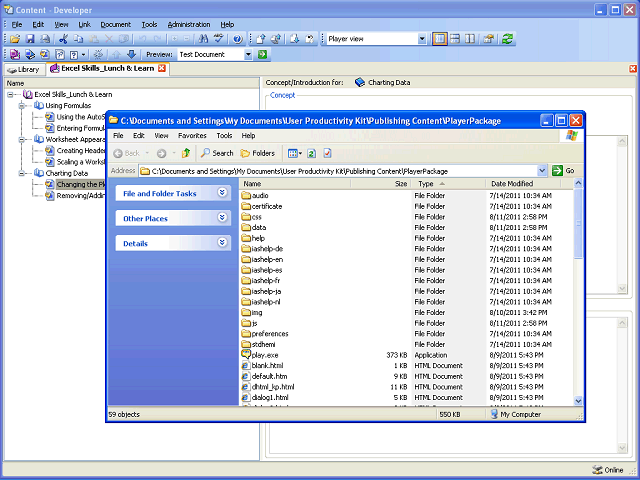This screenshot has width=640, height=480.
Task: Click the Move Down blue arrow icon
Action: 131,54
